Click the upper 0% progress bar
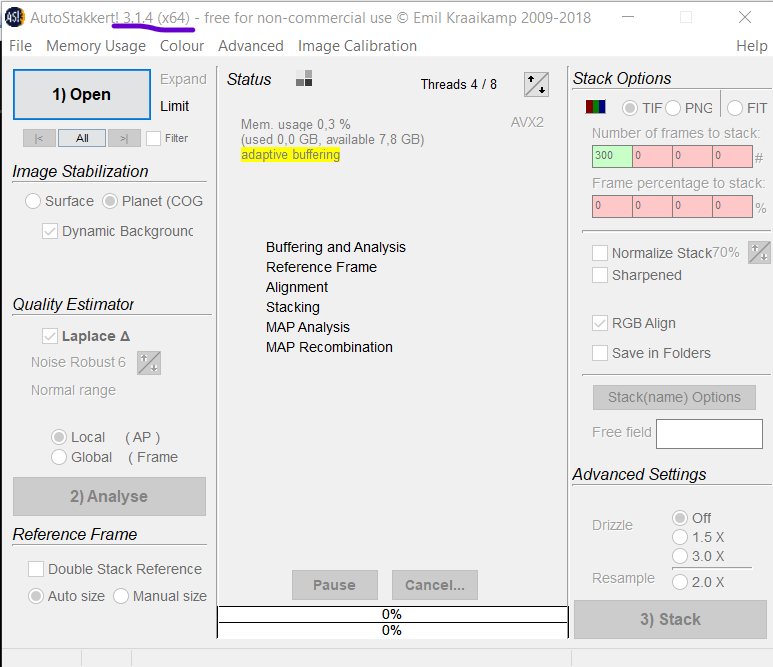 point(392,614)
